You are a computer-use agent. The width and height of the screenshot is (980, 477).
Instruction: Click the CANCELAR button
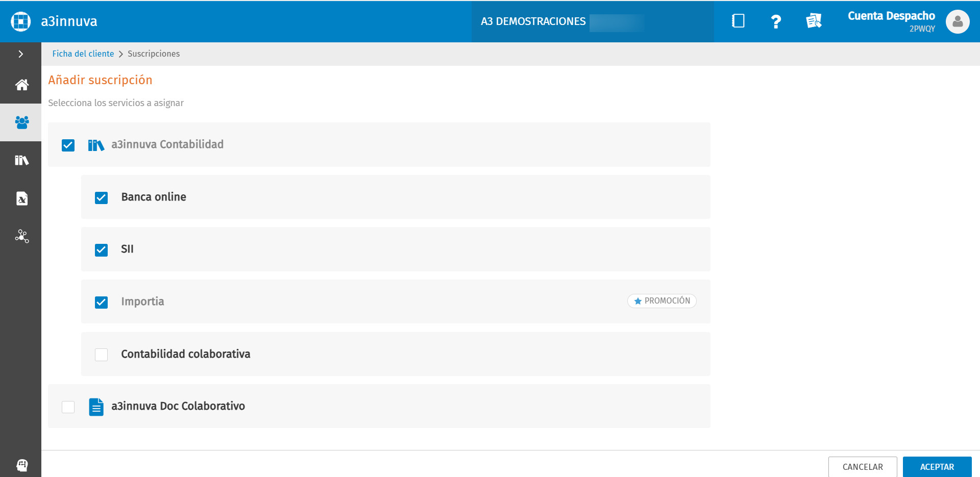point(863,467)
